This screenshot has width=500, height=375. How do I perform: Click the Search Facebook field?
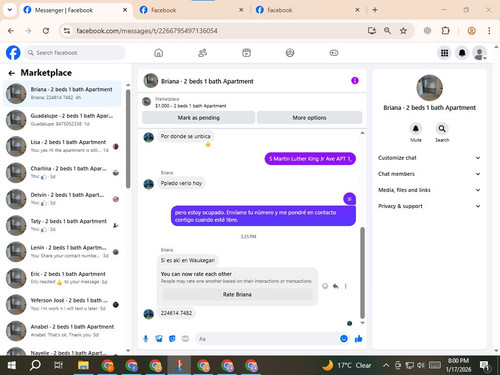(75, 53)
